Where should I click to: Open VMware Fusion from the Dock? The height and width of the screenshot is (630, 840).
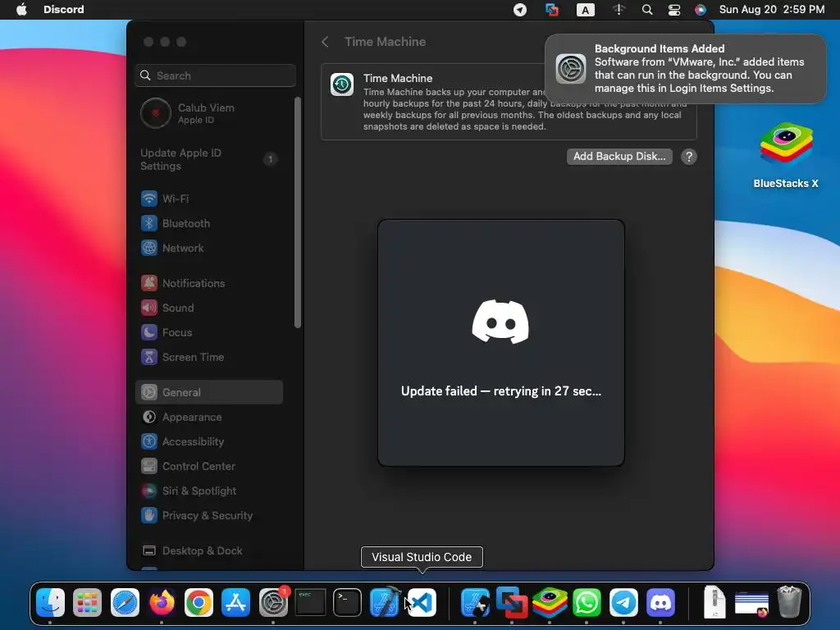[x=512, y=603]
